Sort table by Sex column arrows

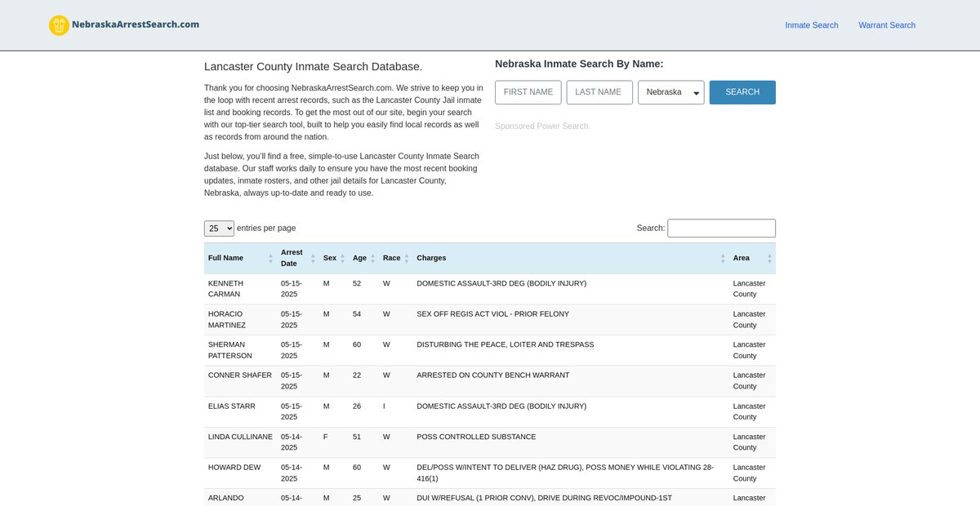[342, 258]
